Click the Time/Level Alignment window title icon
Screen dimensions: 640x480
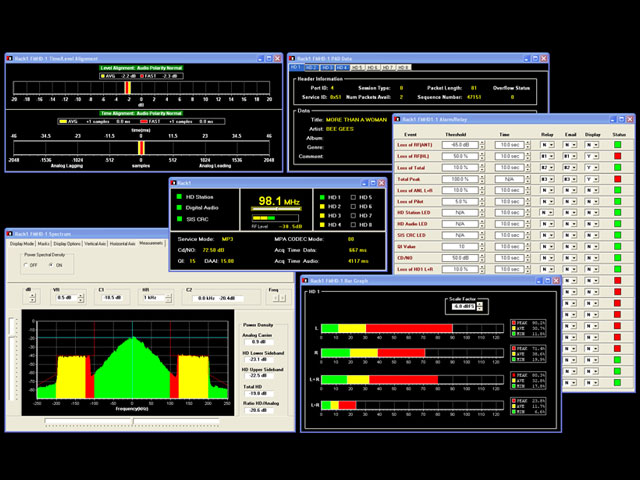pyautogui.click(x=10, y=58)
